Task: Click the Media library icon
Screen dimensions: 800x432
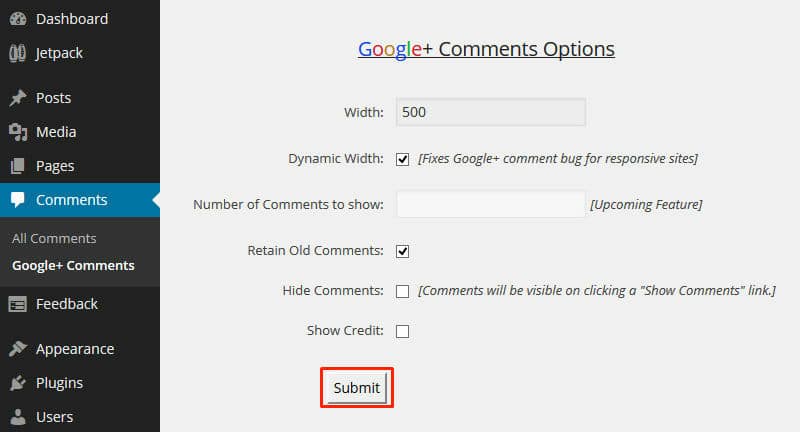Action: [x=18, y=132]
